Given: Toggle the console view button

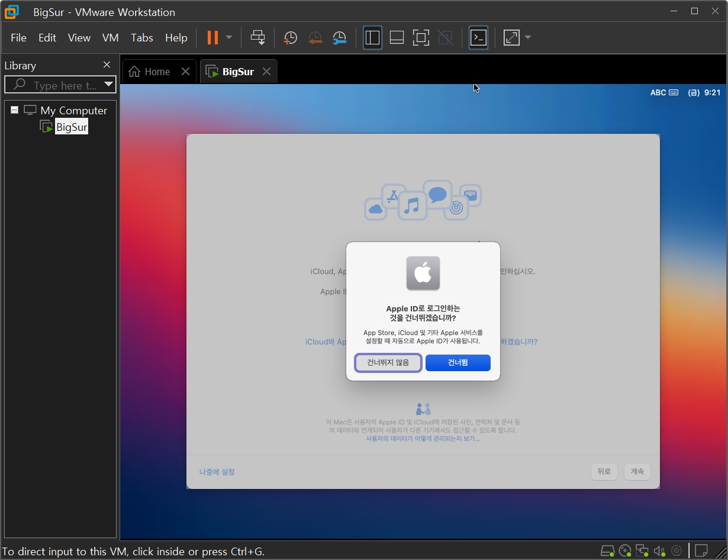Looking at the screenshot, I should (478, 38).
